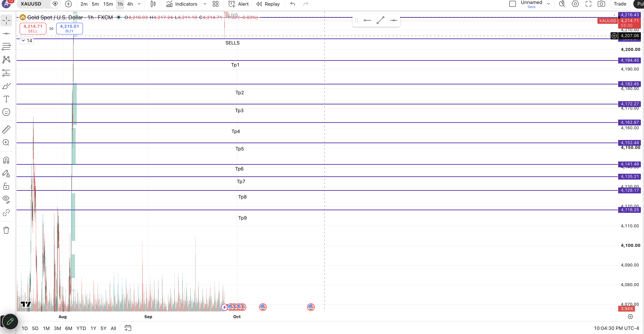Open the layout setup grid icon

(215, 4)
